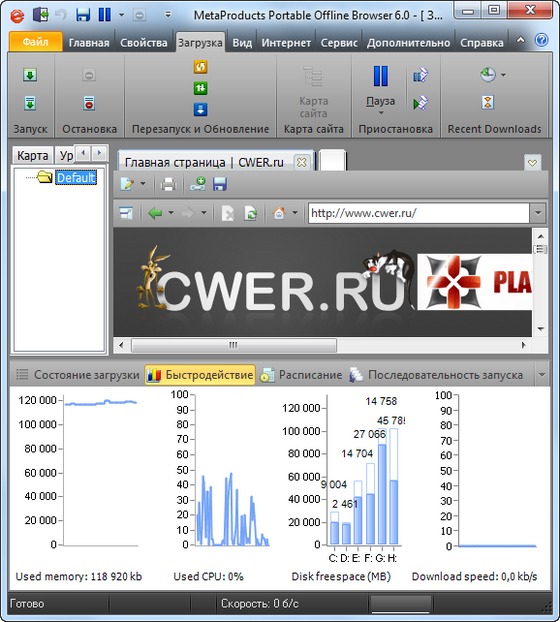Close the CWER.ru browser tab

(x=302, y=162)
